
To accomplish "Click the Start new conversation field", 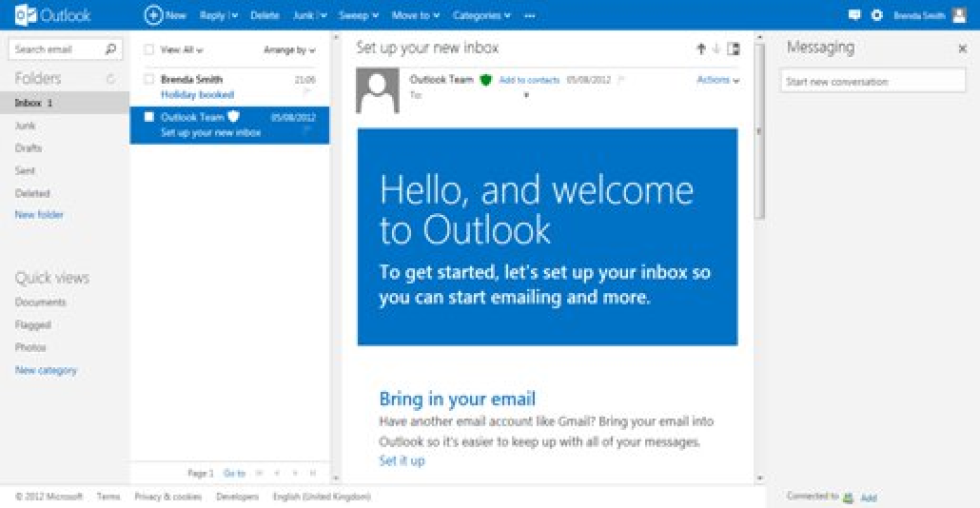I will 872,81.
